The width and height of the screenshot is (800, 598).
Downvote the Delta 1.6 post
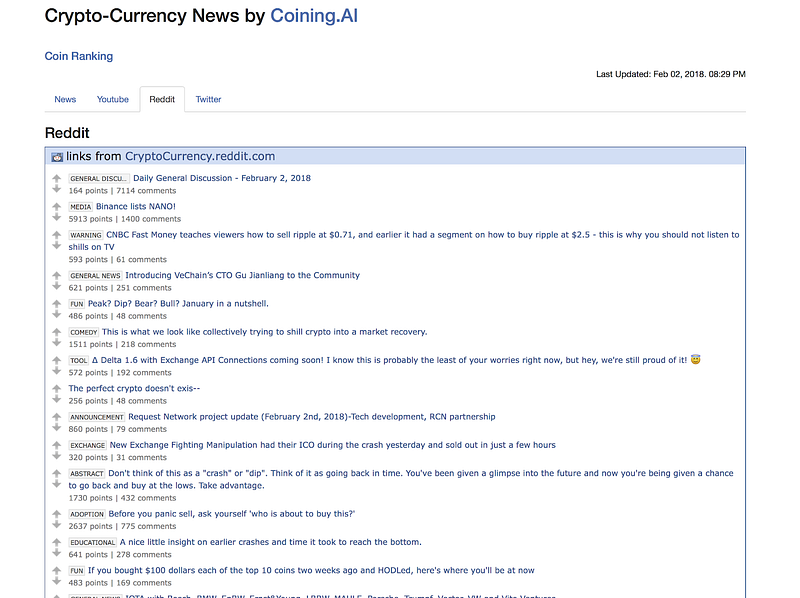click(57, 371)
